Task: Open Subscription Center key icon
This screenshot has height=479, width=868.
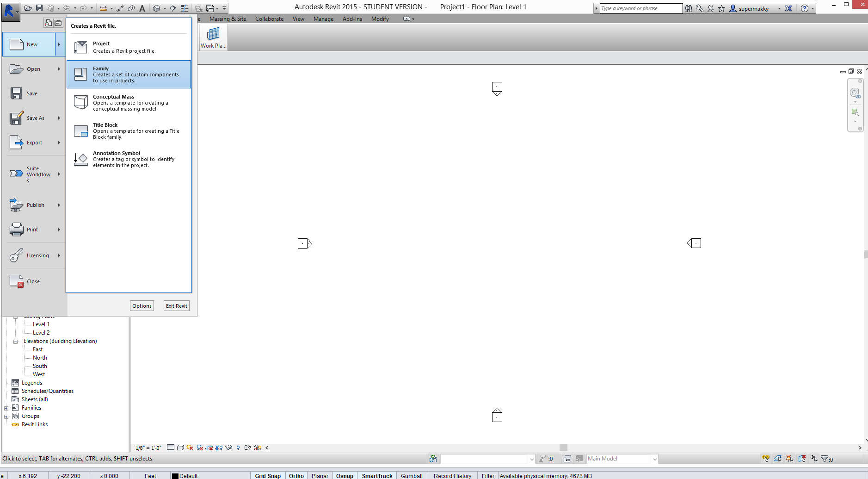Action: point(700,8)
